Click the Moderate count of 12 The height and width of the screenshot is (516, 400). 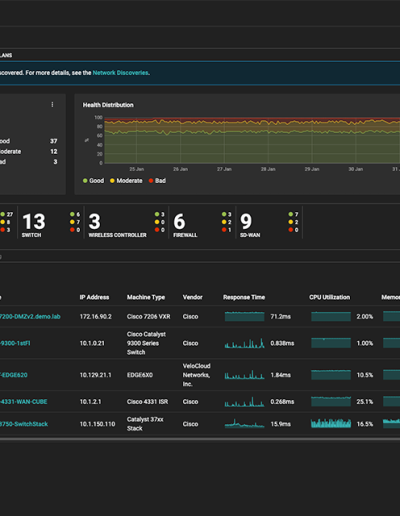coord(54,152)
